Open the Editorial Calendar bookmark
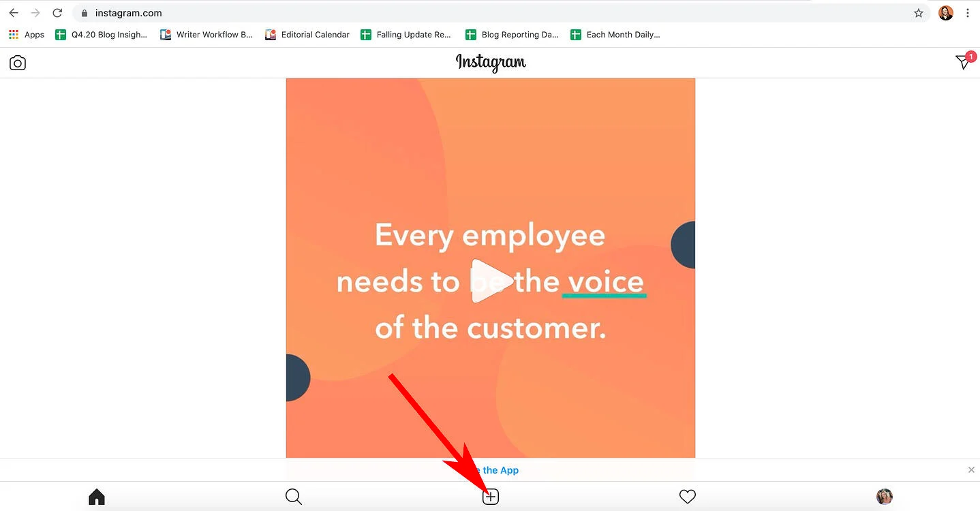 coord(307,35)
